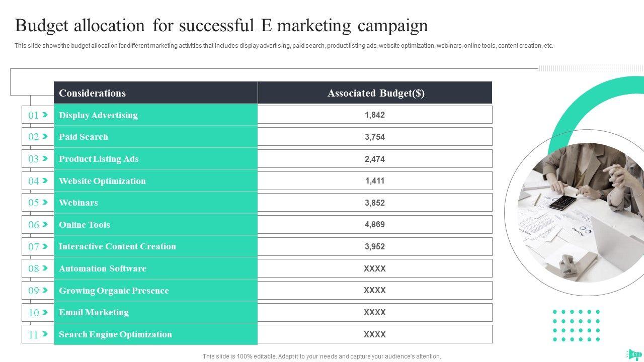
Task: Click the Email Marketing XXXX placeholder value
Action: coord(375,312)
